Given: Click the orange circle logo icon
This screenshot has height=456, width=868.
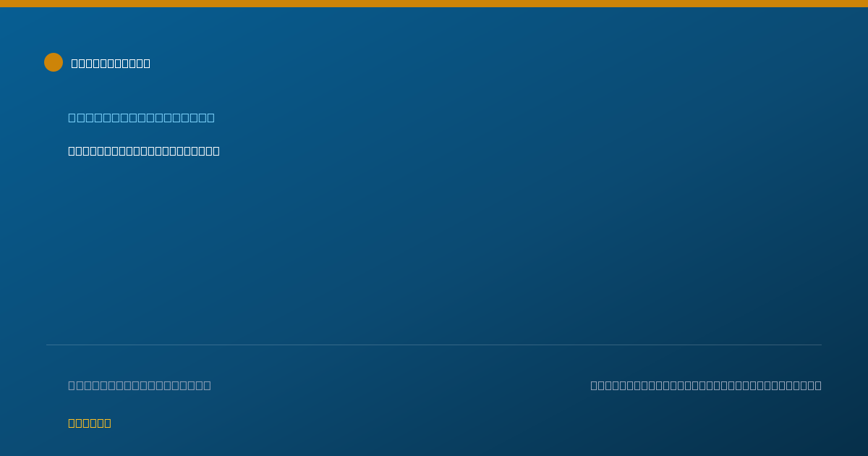Looking at the screenshot, I should click(x=54, y=62).
